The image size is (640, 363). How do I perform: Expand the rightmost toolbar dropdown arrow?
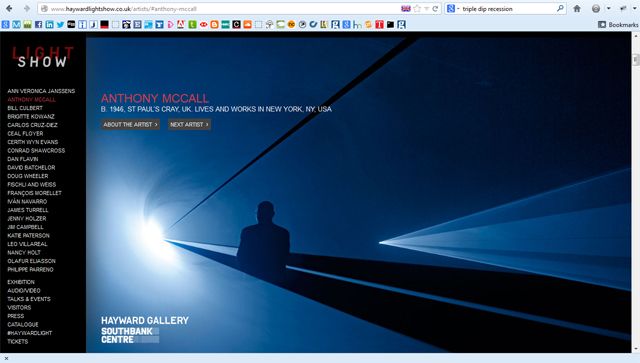[x=635, y=9]
